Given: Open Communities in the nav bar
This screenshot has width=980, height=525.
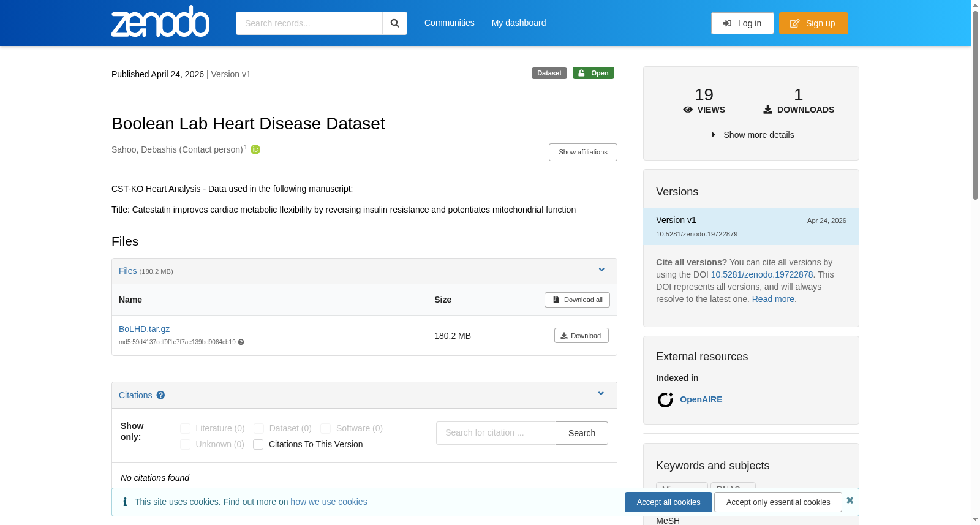Looking at the screenshot, I should [450, 23].
